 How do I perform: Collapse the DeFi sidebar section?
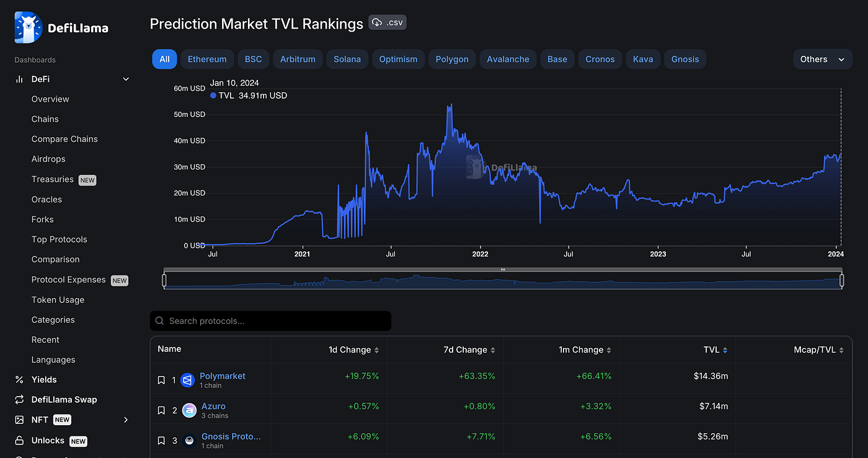(x=126, y=79)
